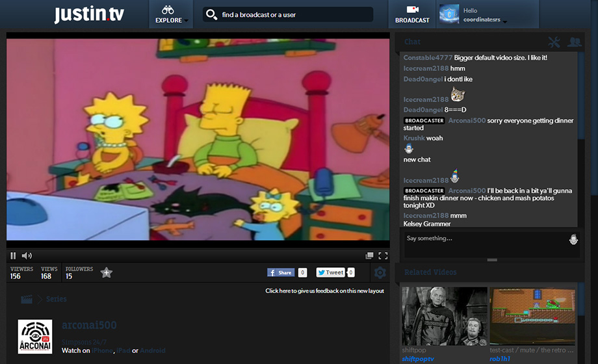The height and width of the screenshot is (364, 598).
Task: Click the Arconai channel logo
Action: coord(35,337)
